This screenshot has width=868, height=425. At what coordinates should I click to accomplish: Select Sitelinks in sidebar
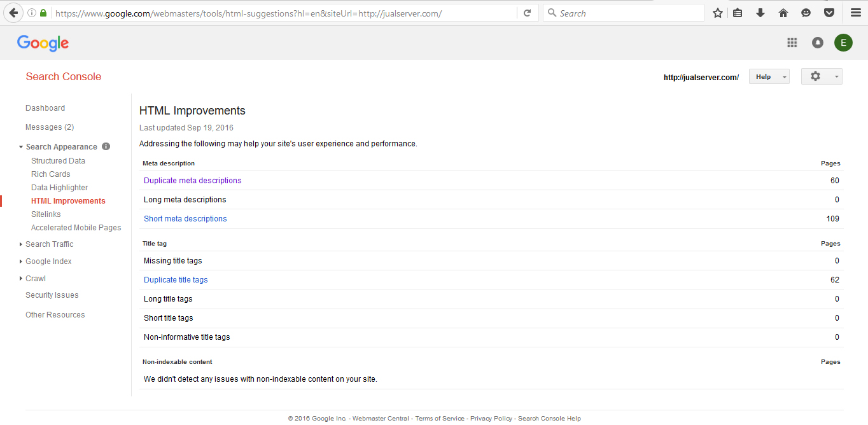coord(46,214)
